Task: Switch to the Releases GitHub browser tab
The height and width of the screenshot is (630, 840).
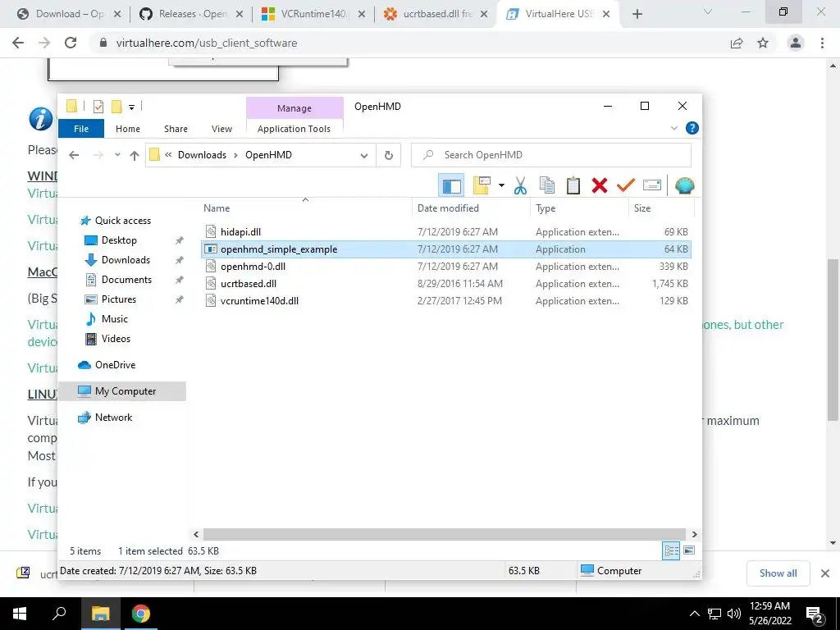Action: click(192, 14)
